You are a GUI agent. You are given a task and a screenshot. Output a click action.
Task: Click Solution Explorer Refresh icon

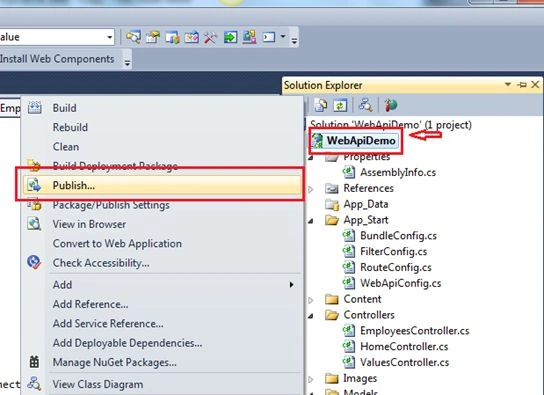(x=340, y=105)
